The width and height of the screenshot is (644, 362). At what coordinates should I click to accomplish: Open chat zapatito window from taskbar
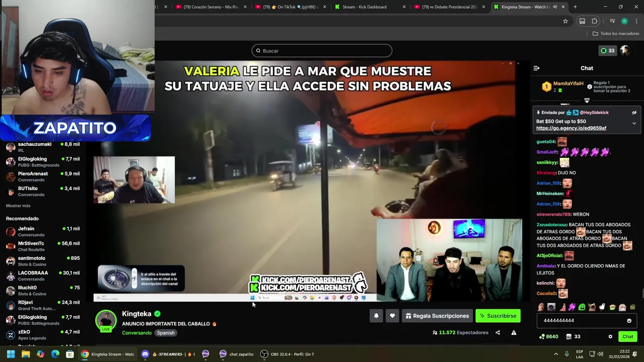click(236, 354)
